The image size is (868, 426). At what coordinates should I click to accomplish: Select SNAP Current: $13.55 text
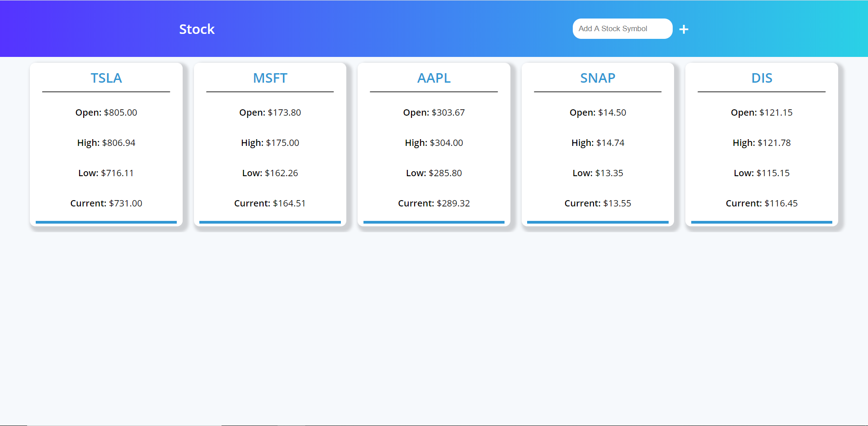[598, 203]
